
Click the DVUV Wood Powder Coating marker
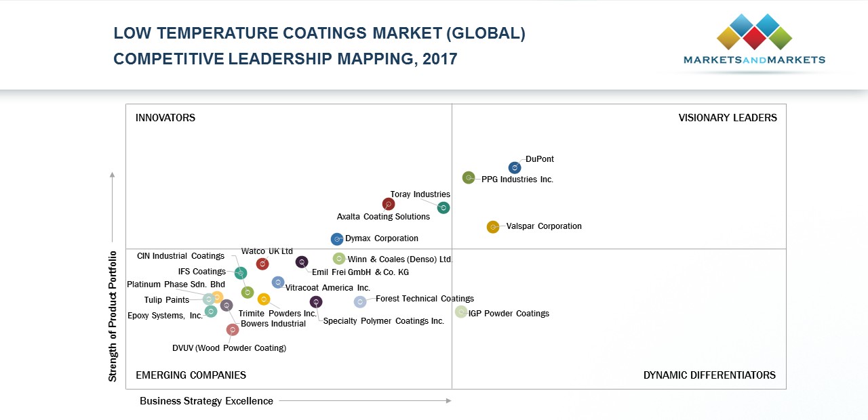pyautogui.click(x=233, y=329)
